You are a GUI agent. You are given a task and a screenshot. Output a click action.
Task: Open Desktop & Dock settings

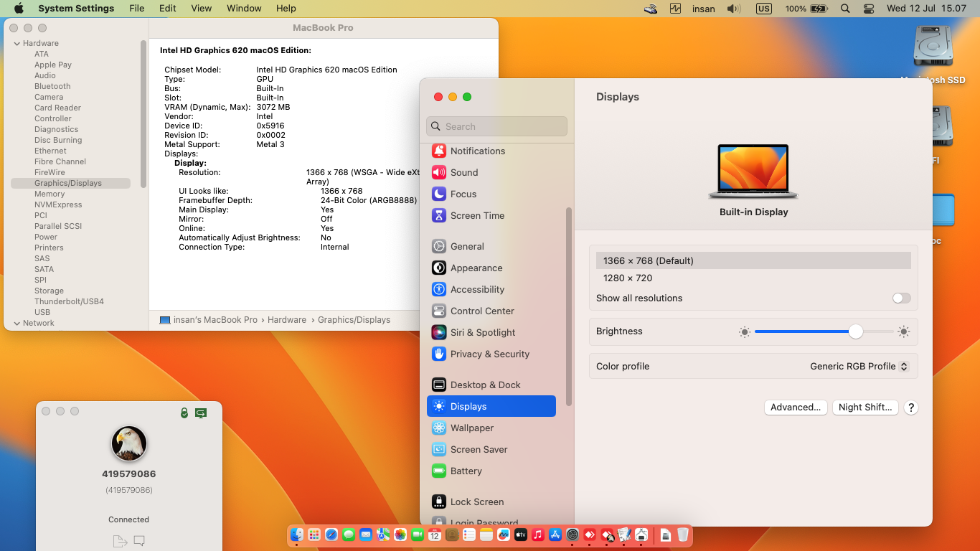492,385
